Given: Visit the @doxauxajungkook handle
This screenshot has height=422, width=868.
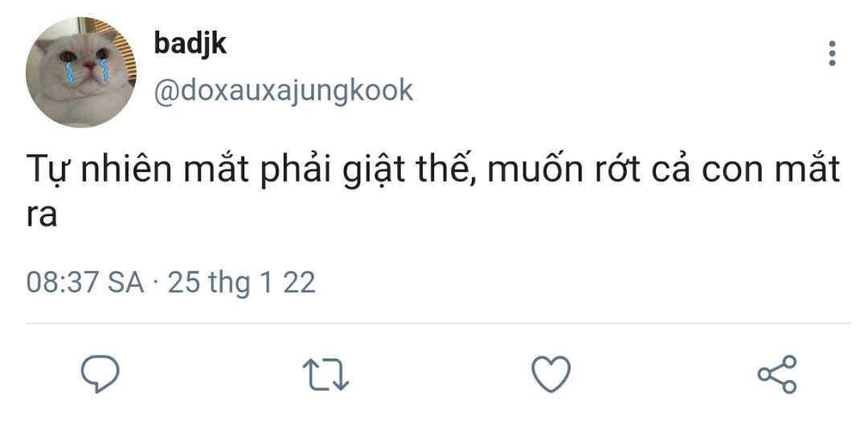Looking at the screenshot, I should [x=282, y=90].
